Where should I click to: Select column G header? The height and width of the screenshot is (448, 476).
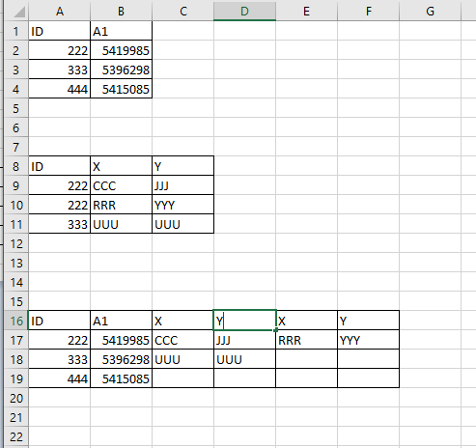pos(430,12)
